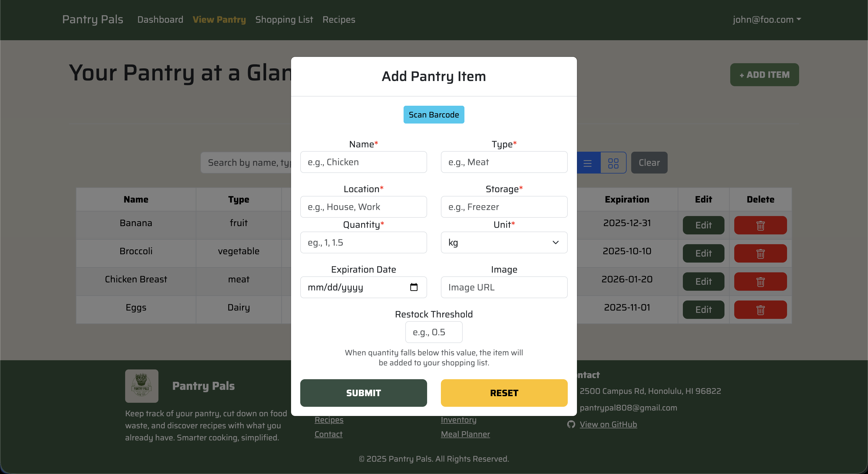Submit the Add Pantry Item form
Image resolution: width=868 pixels, height=474 pixels.
click(363, 393)
